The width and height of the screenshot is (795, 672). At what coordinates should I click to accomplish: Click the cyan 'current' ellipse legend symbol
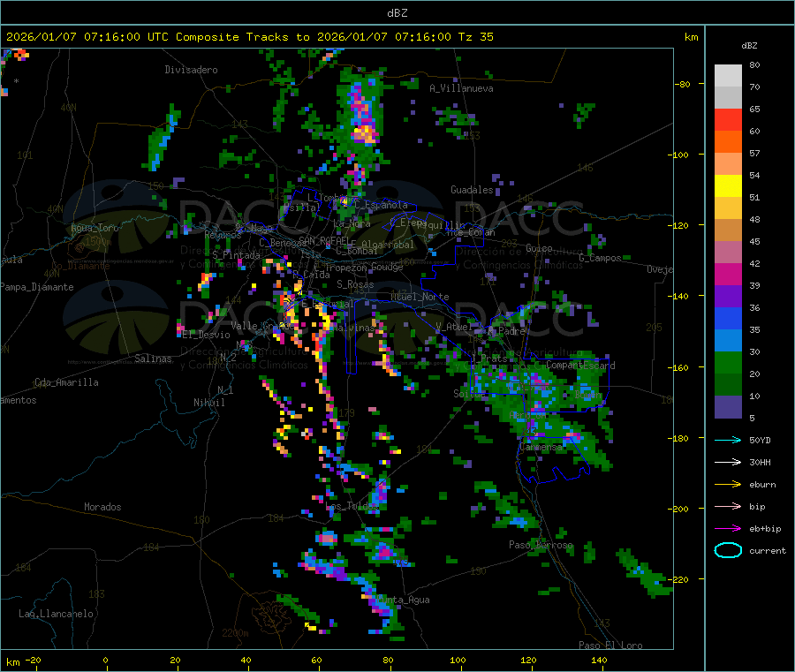[728, 550]
